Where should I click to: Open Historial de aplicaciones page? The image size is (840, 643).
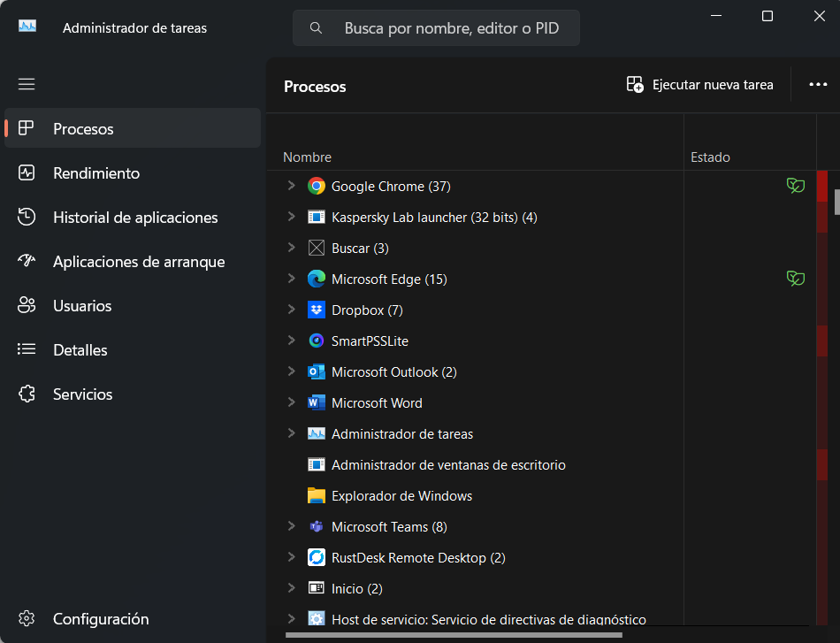[x=133, y=217]
